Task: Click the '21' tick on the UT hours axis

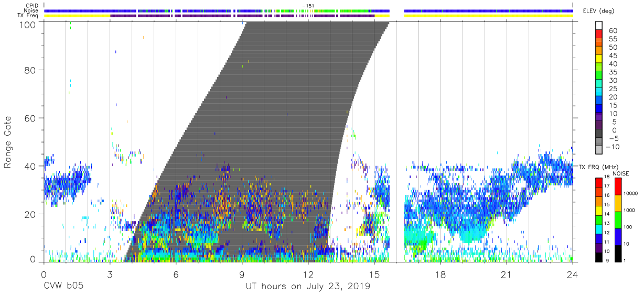Action: pos(507,274)
